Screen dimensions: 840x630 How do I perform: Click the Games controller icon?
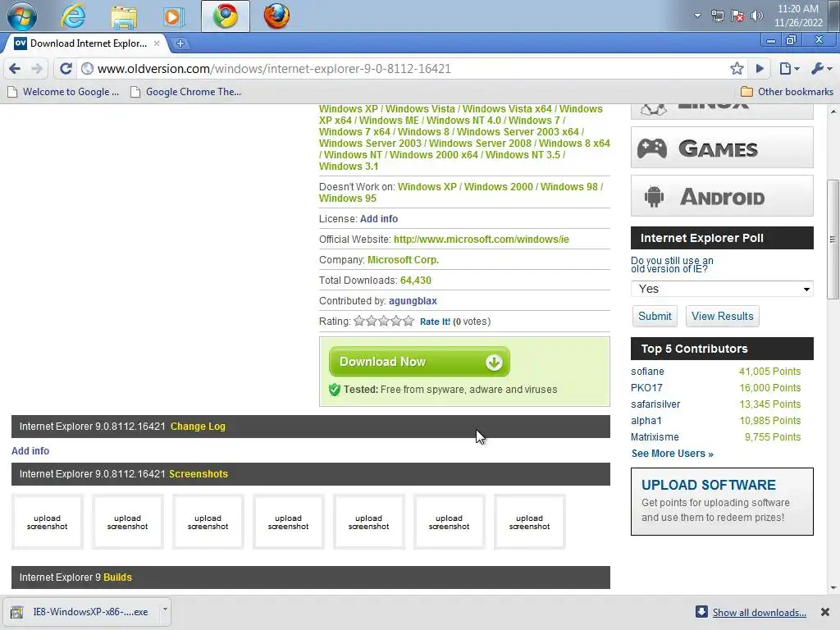click(x=652, y=148)
